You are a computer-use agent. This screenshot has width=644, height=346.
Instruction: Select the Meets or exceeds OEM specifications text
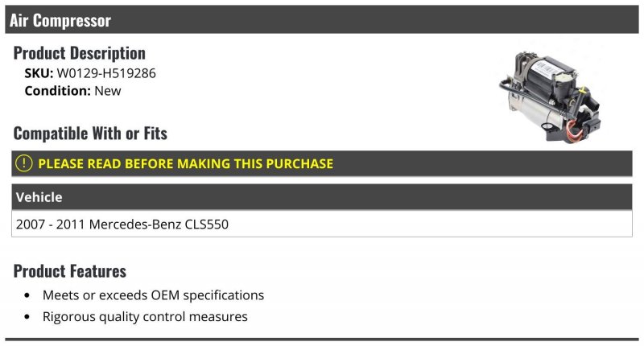[153, 295]
